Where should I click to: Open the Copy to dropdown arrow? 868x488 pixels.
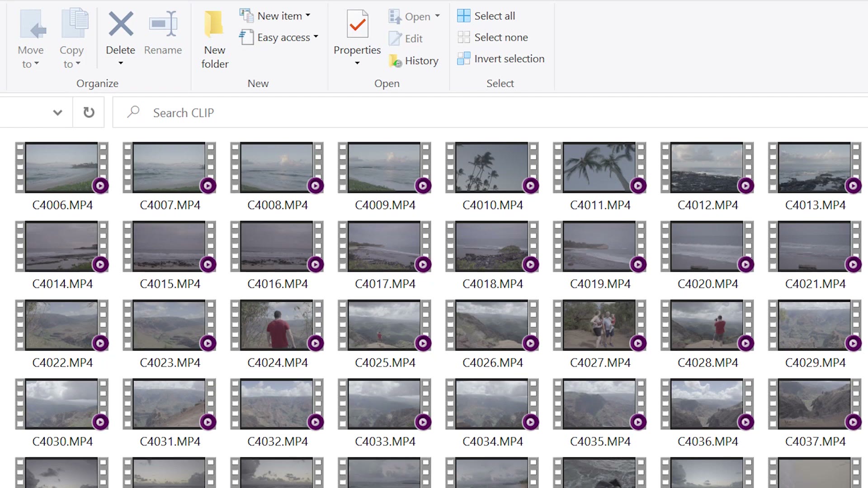point(78,63)
